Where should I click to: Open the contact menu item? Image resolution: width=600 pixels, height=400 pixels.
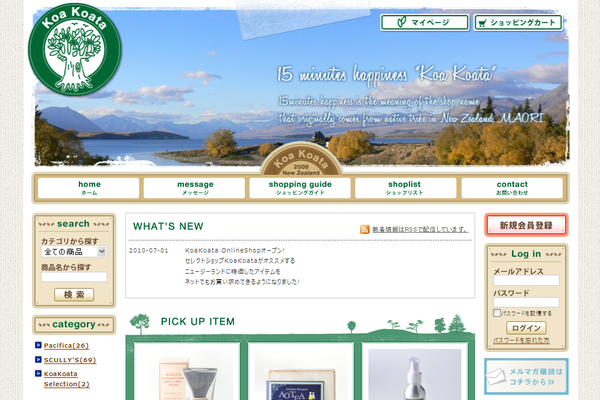(x=511, y=188)
